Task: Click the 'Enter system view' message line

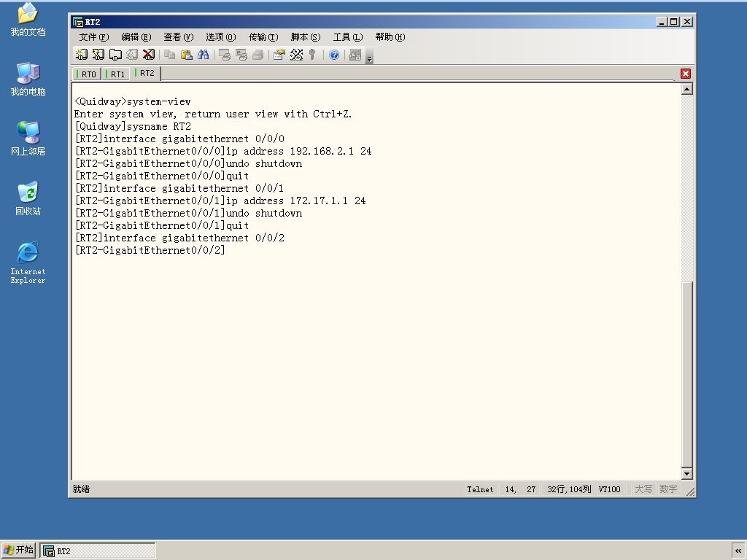Action: [213, 114]
